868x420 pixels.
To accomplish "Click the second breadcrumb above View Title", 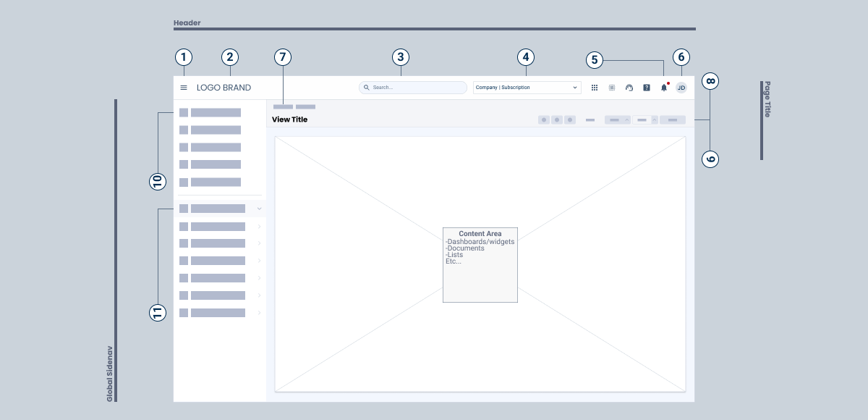I will click(x=305, y=106).
